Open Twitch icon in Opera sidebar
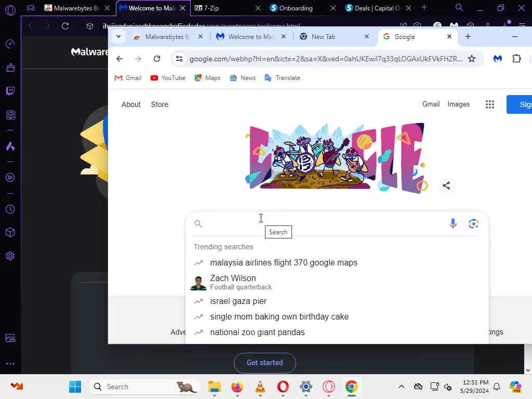Screen dimensions: 532x399 [10, 91]
